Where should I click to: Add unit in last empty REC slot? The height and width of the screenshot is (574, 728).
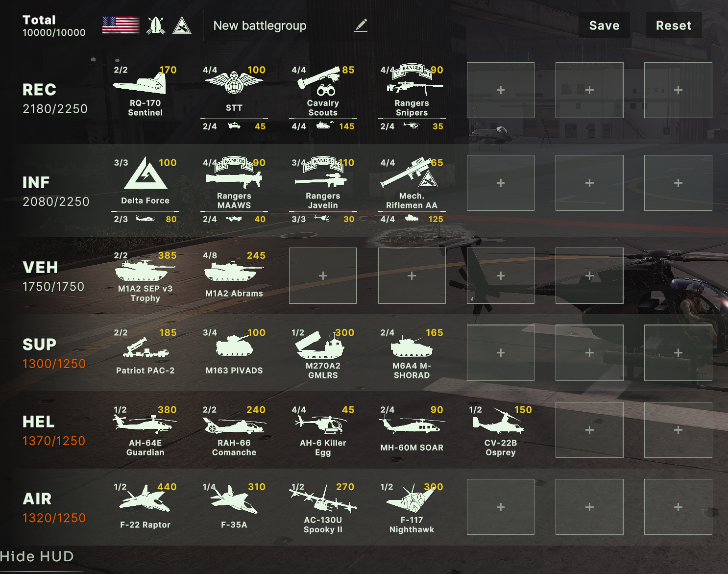click(x=678, y=90)
